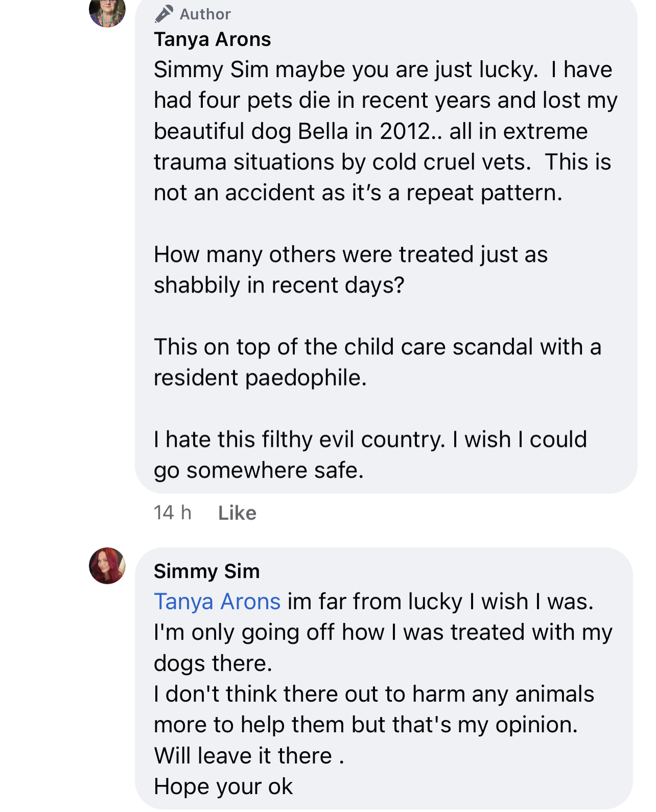Image resolution: width=656 pixels, height=812 pixels.
Task: Select the line mentioning dog Bella in 2012
Action: [371, 131]
